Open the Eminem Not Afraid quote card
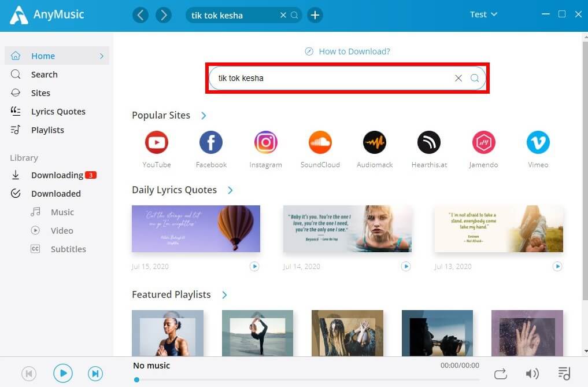The image size is (588, 387). [x=499, y=228]
